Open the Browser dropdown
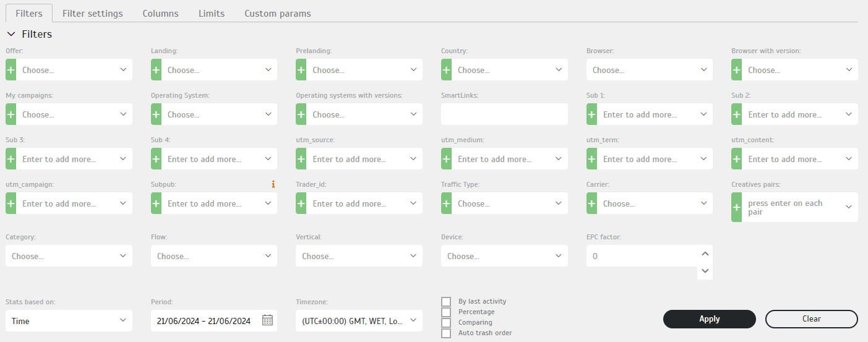868x342 pixels. (650, 70)
